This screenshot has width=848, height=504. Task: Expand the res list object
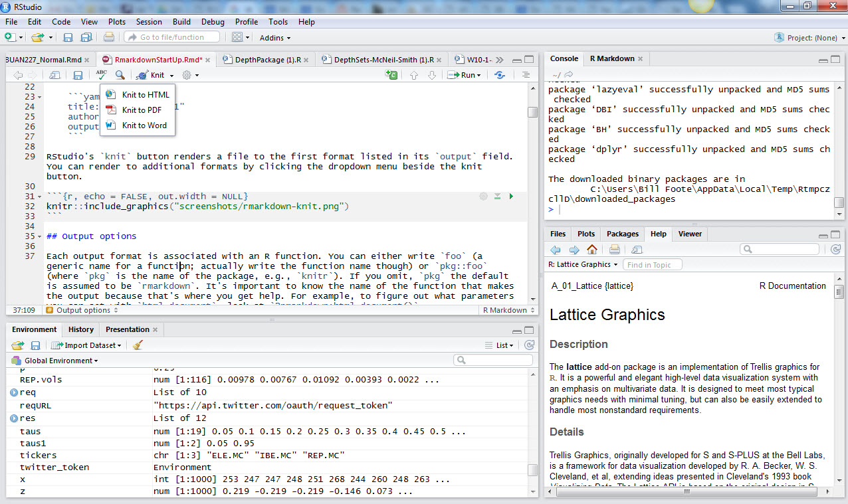(13, 418)
